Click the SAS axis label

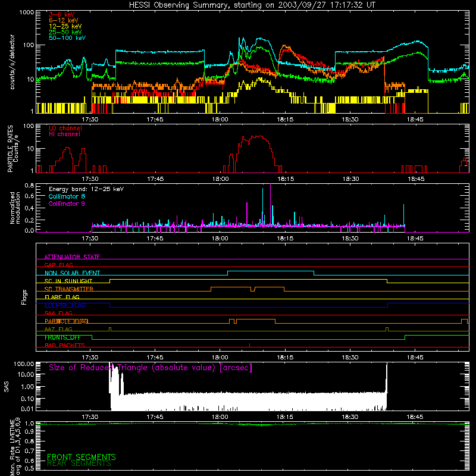[x=7, y=387]
